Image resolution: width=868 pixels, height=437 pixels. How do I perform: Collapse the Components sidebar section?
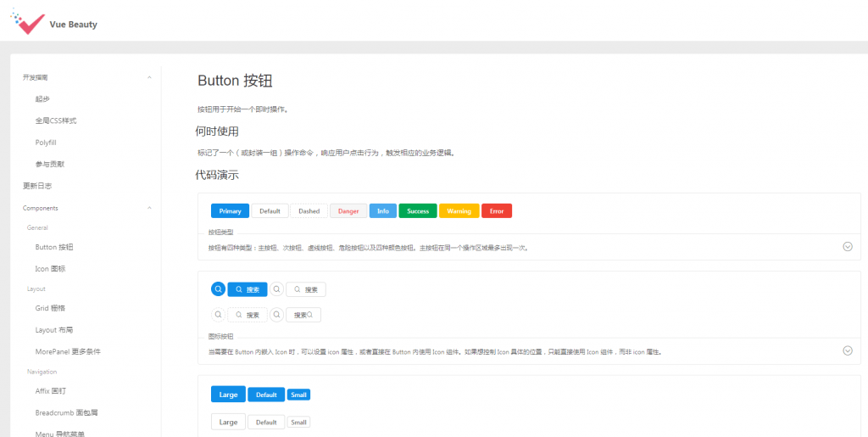point(149,208)
